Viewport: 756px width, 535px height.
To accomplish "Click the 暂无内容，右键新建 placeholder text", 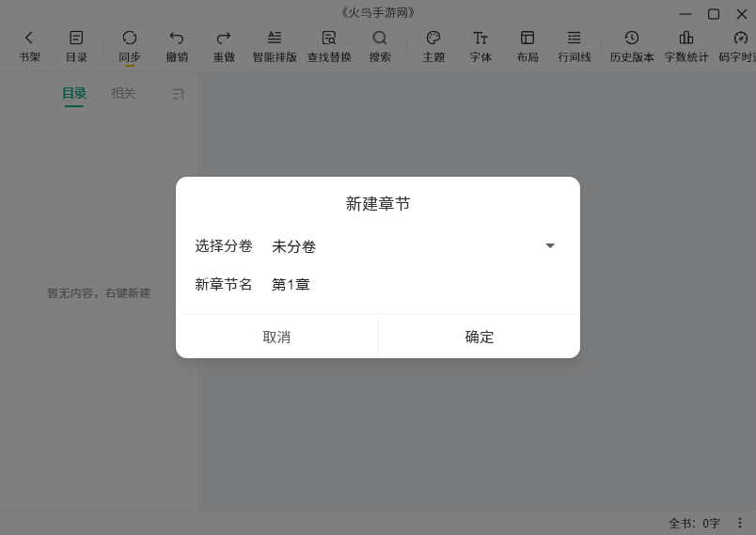I will tap(99, 293).
